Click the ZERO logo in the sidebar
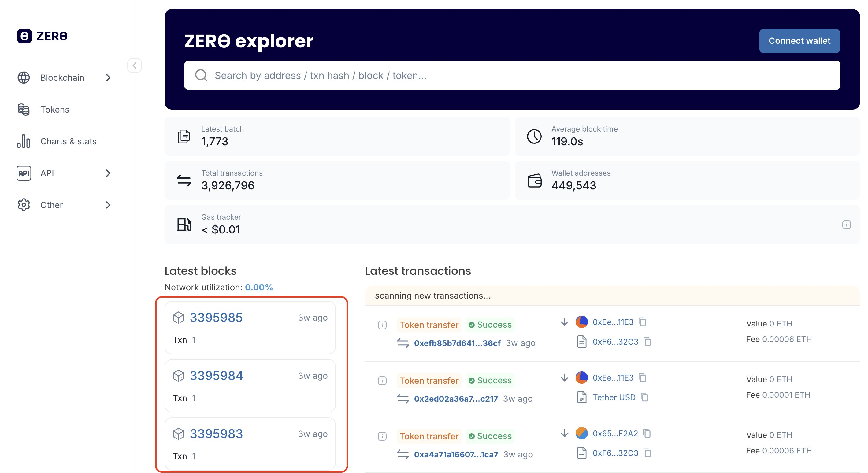Image resolution: width=868 pixels, height=473 pixels. pos(43,36)
